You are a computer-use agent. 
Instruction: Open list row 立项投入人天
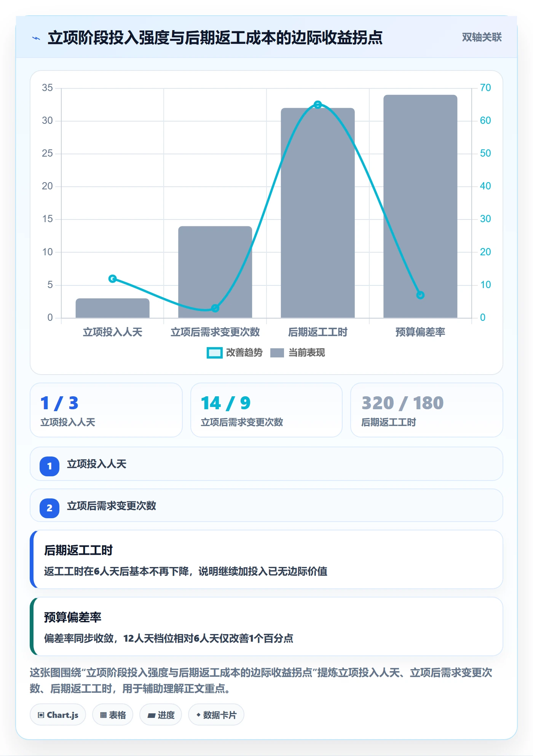click(x=266, y=464)
